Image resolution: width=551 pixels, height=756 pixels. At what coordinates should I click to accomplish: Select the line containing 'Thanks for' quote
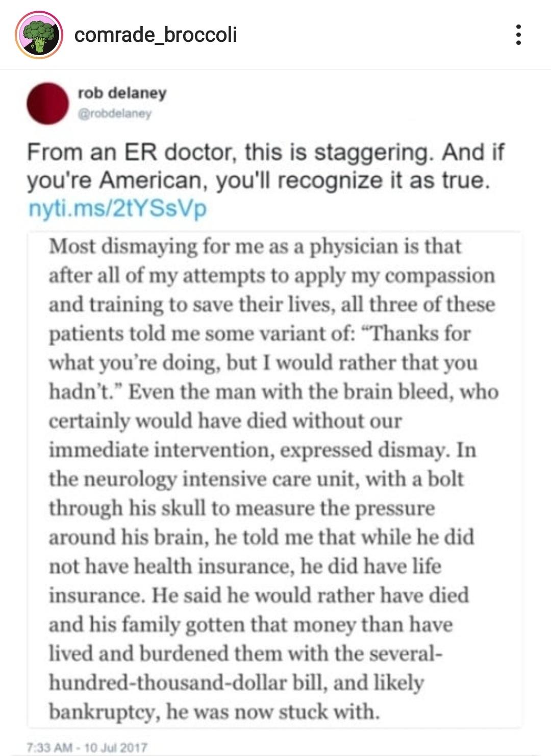[260, 334]
